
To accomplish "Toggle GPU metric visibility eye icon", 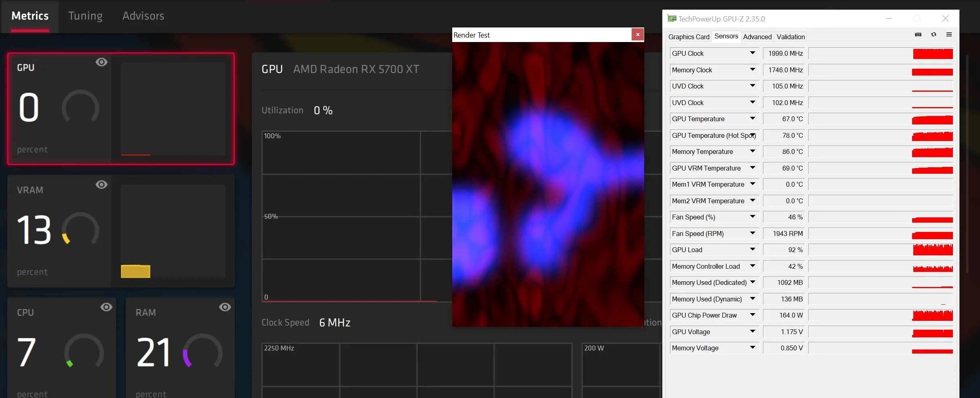I will [x=101, y=62].
